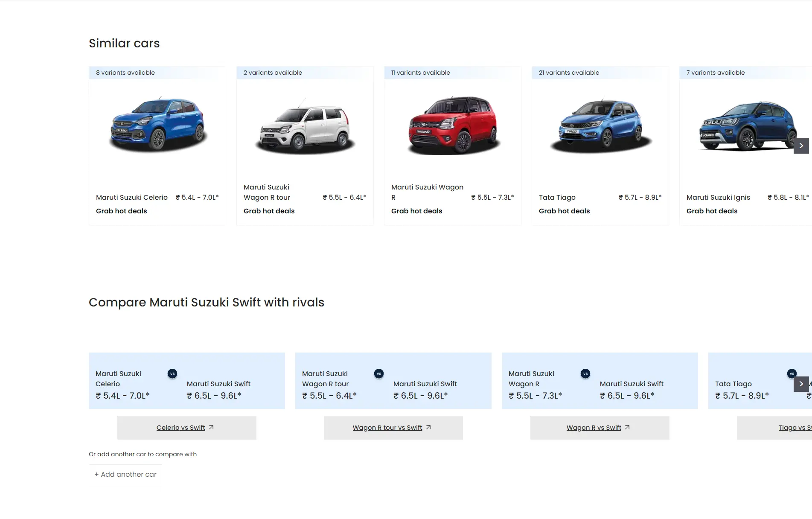812x519 pixels.
Task: Click the 8 variants available label
Action: point(125,73)
